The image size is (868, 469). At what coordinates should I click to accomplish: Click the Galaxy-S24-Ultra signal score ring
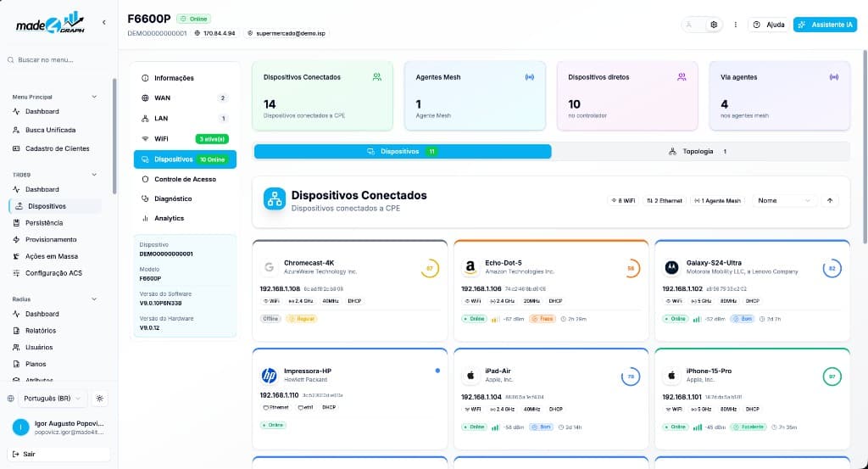click(x=832, y=269)
